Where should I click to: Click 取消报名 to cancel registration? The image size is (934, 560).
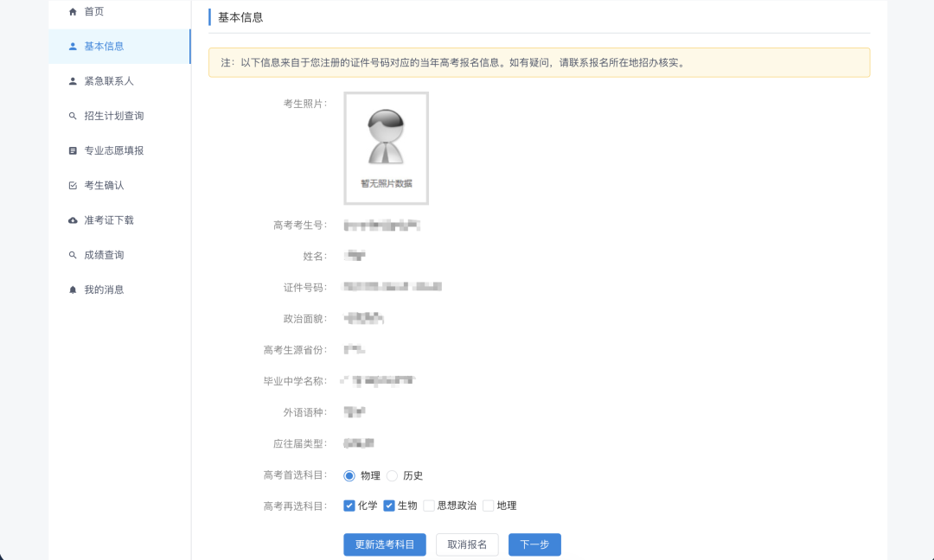467,544
